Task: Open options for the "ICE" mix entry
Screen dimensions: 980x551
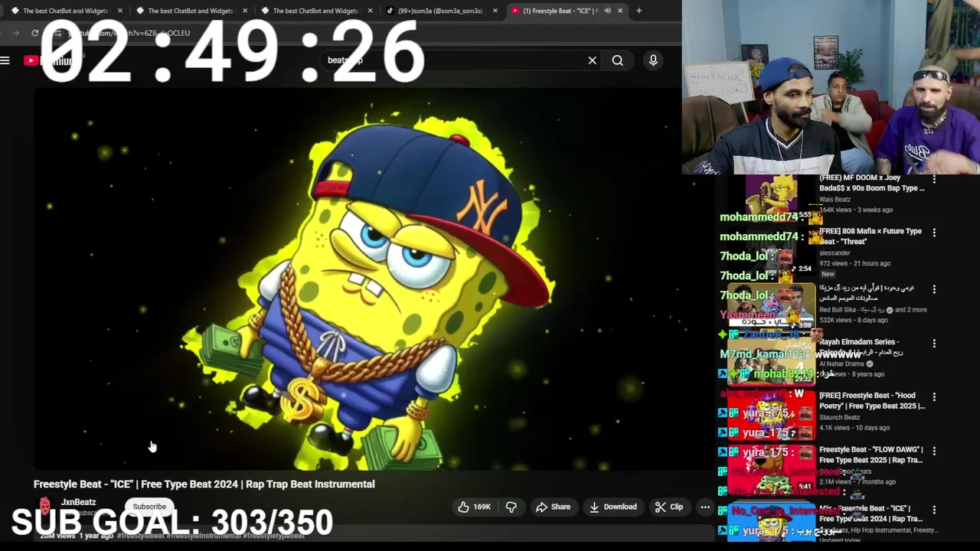Action: pyautogui.click(x=934, y=510)
